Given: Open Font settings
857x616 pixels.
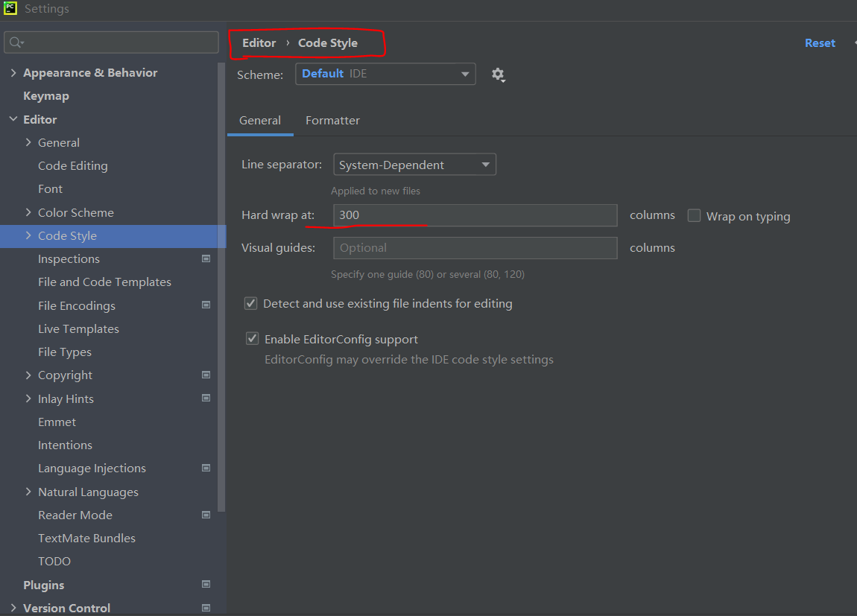Looking at the screenshot, I should 50,189.
